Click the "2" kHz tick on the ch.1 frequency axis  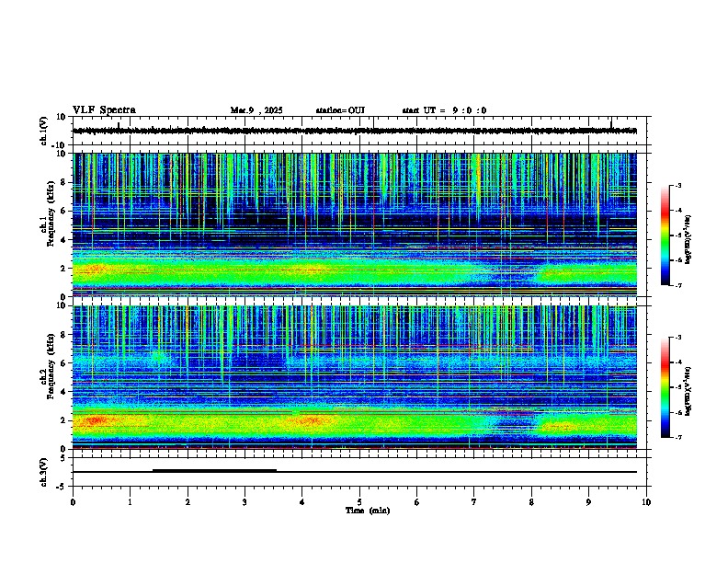tap(65, 268)
